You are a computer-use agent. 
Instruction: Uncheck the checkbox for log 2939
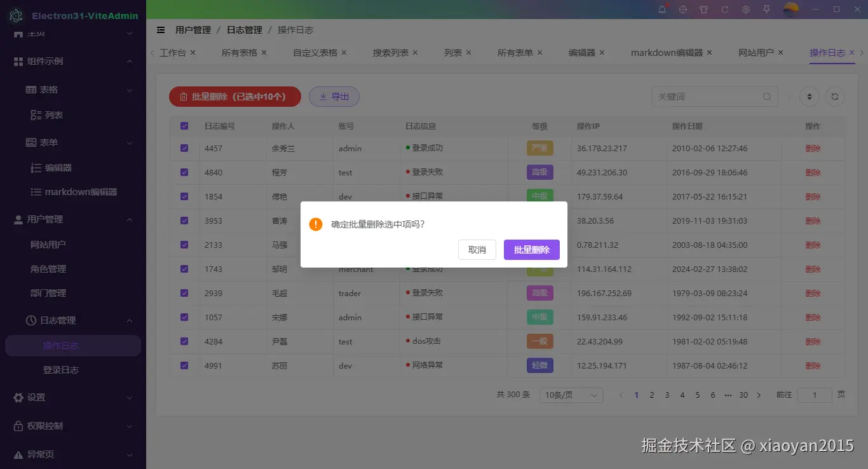click(x=184, y=293)
